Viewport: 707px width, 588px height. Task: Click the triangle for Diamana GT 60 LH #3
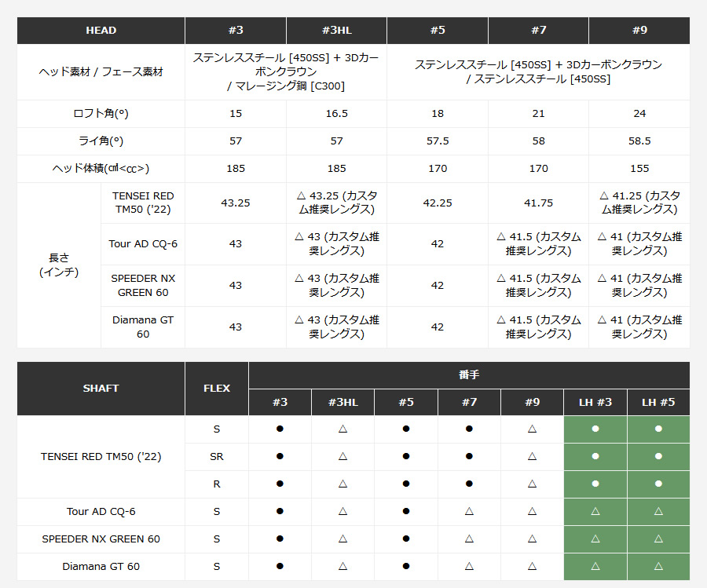click(595, 566)
